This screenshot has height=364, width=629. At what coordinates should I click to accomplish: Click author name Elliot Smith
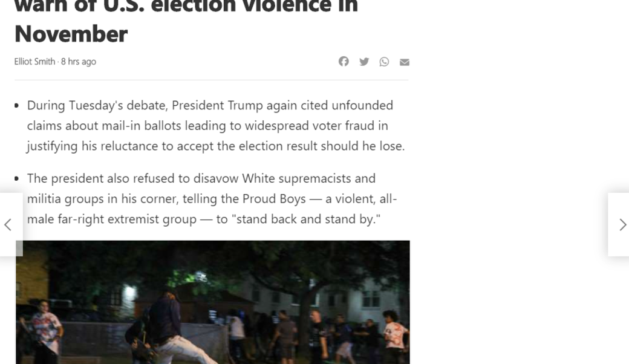34,62
